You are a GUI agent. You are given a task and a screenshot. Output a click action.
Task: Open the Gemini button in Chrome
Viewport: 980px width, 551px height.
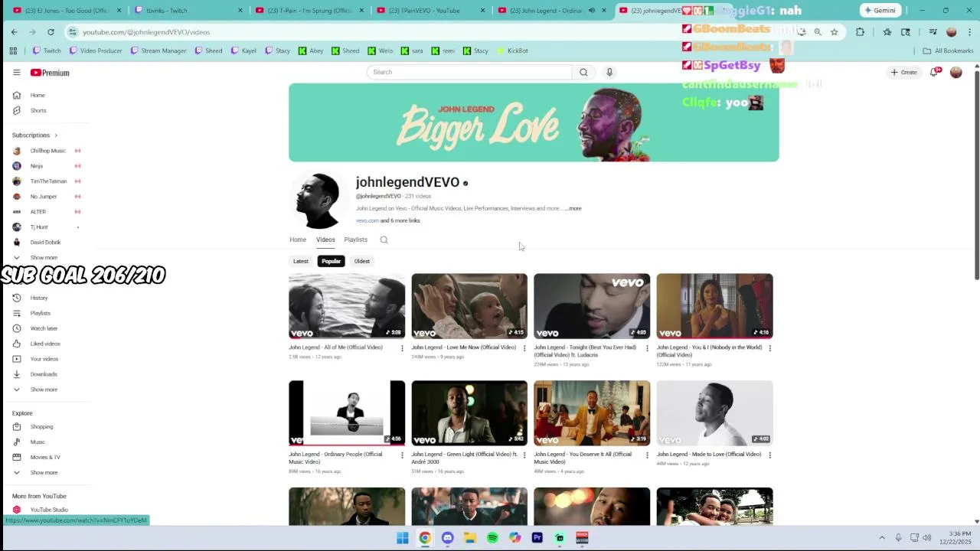point(880,10)
